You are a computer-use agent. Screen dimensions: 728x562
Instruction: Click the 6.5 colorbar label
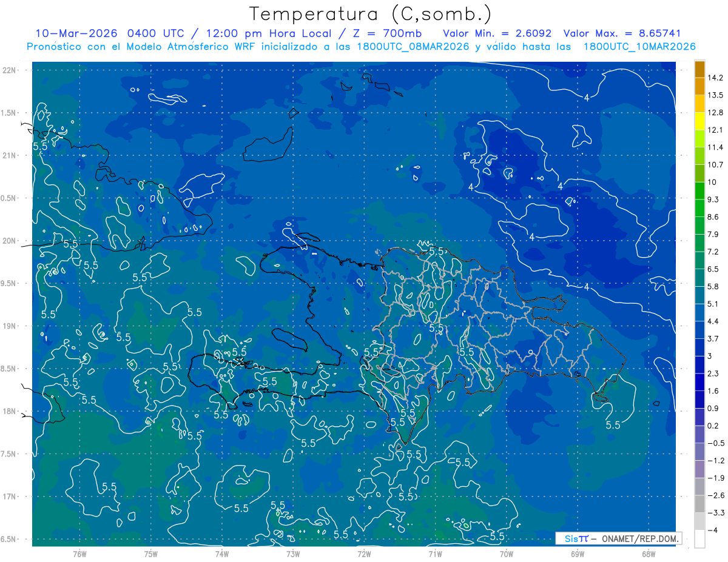(713, 269)
